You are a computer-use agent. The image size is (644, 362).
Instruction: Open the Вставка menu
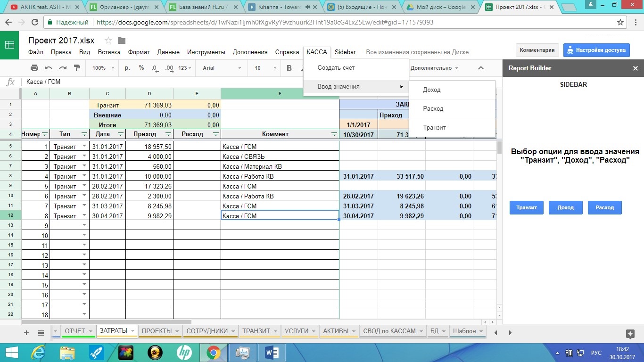point(109,52)
